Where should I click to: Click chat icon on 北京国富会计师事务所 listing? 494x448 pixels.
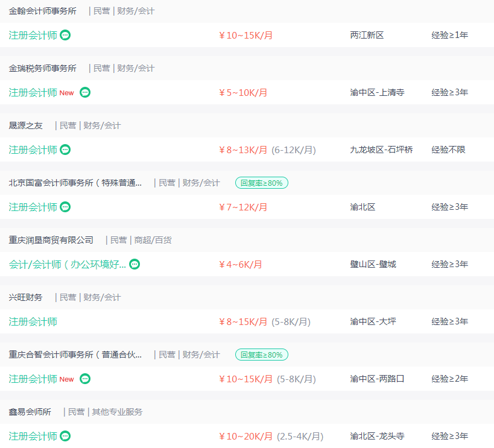[x=65, y=207]
